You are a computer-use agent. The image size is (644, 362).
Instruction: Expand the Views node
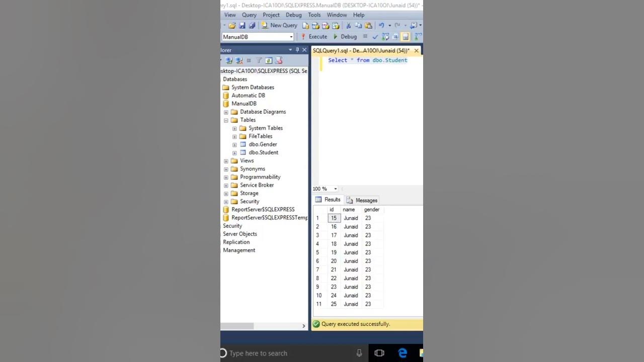point(226,161)
